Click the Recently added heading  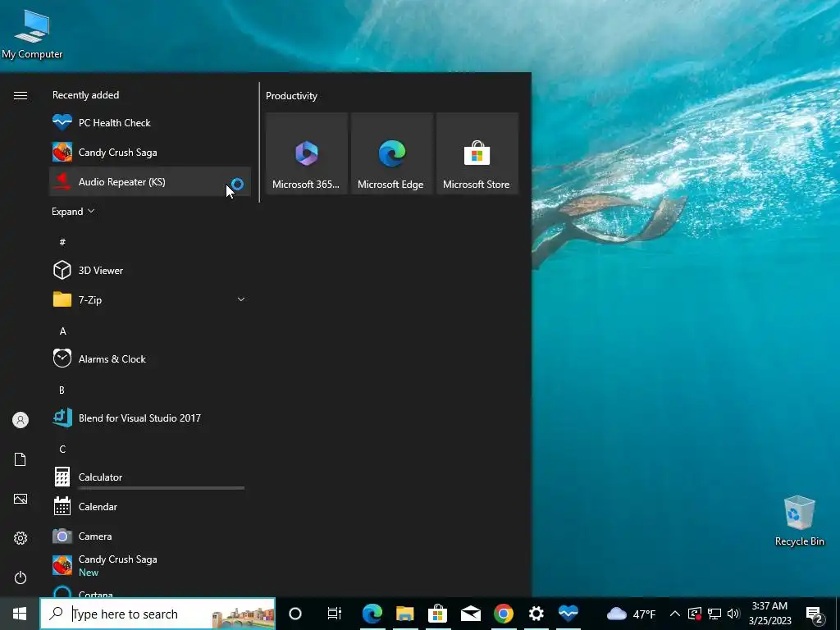85,95
